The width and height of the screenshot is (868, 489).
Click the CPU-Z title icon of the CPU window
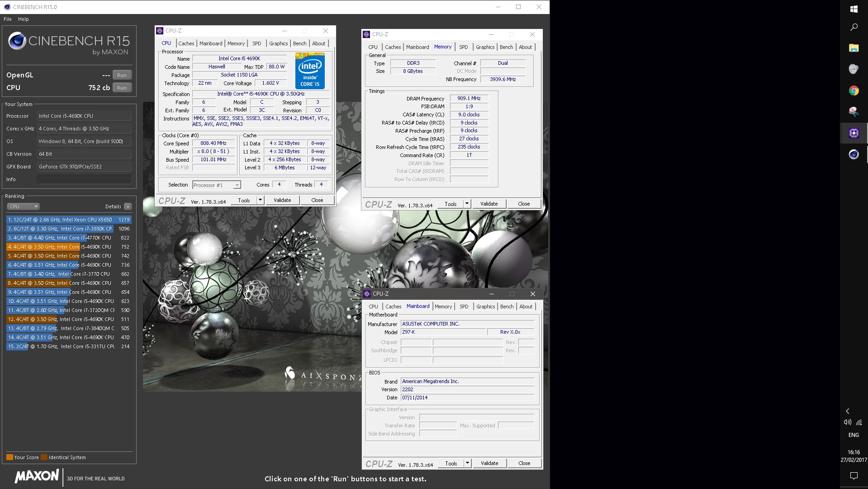pyautogui.click(x=160, y=31)
